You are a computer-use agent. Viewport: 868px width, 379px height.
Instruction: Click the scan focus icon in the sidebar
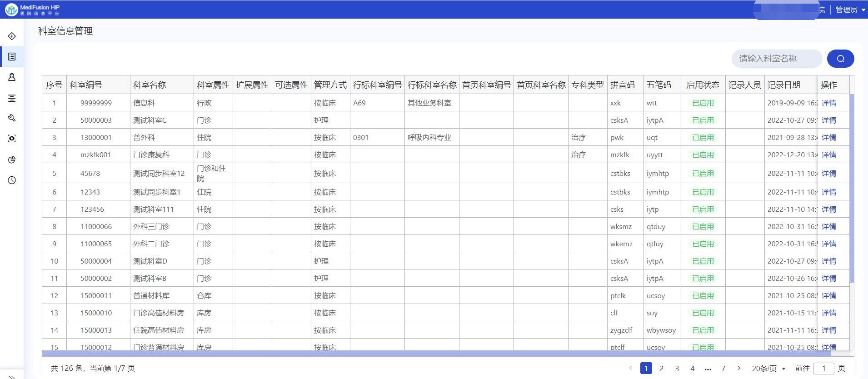(12, 139)
